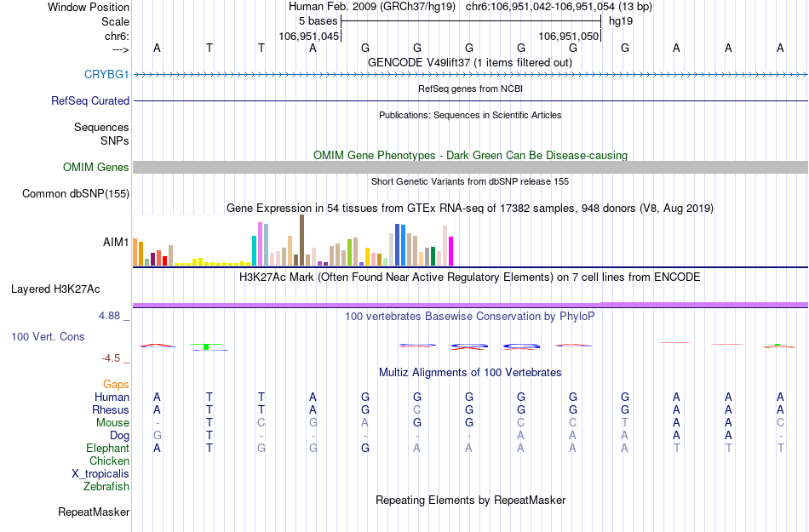Viewport: 809px width, 532px height.
Task: Select the Human species label
Action: (112, 397)
